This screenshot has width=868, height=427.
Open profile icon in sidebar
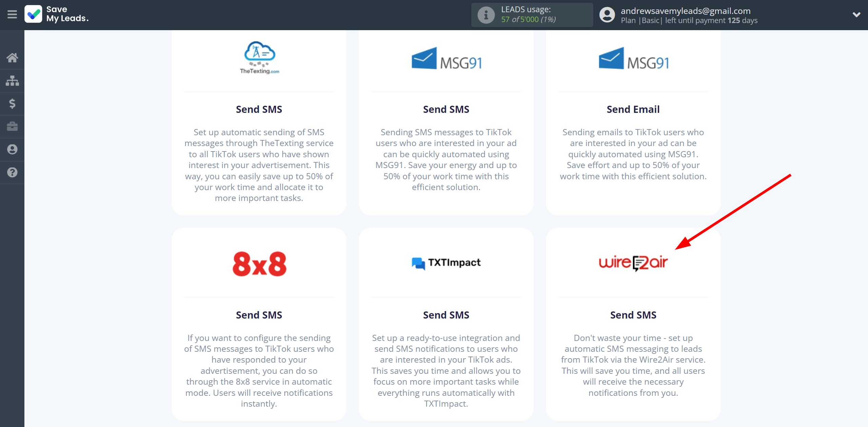(x=12, y=149)
